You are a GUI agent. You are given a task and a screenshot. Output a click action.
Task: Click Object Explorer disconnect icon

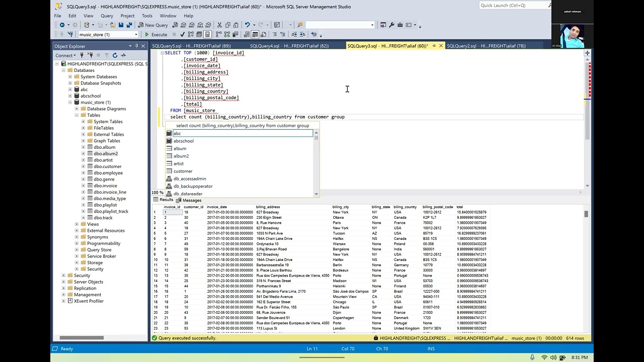click(90, 55)
